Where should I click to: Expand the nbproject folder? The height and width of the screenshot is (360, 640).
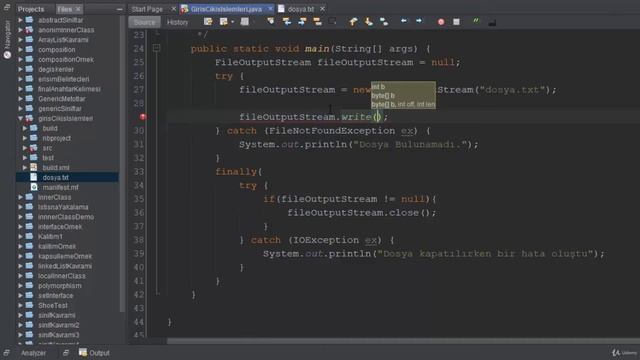click(x=25, y=138)
